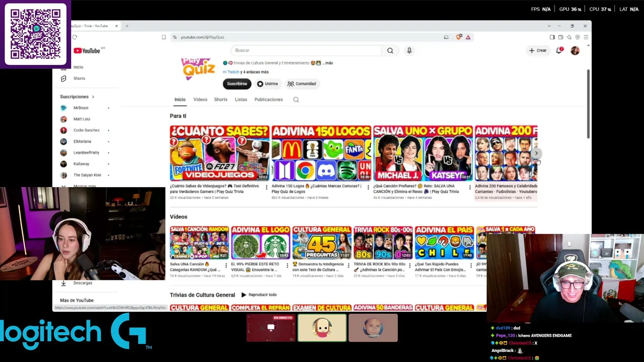Switch to the Listas channel tab

[241, 100]
